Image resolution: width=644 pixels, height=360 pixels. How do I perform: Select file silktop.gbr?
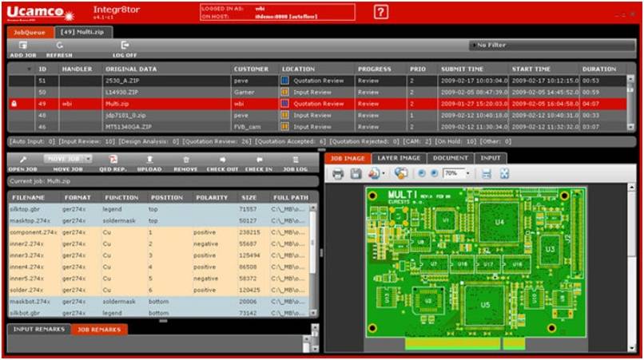(159, 209)
